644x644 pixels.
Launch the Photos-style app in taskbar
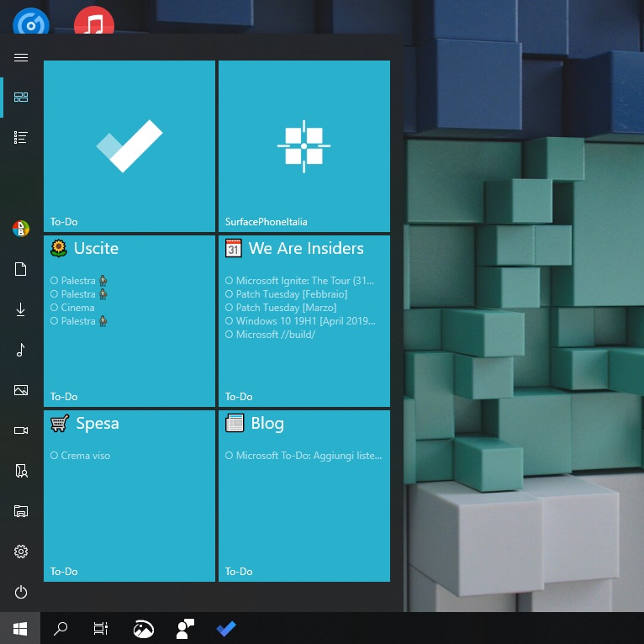coord(144,629)
